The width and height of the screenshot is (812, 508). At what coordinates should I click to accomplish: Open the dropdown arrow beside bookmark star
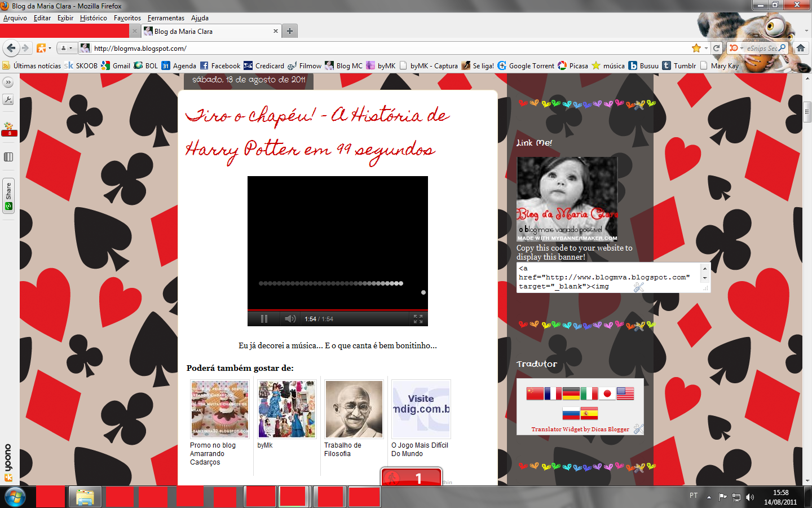[x=706, y=49]
